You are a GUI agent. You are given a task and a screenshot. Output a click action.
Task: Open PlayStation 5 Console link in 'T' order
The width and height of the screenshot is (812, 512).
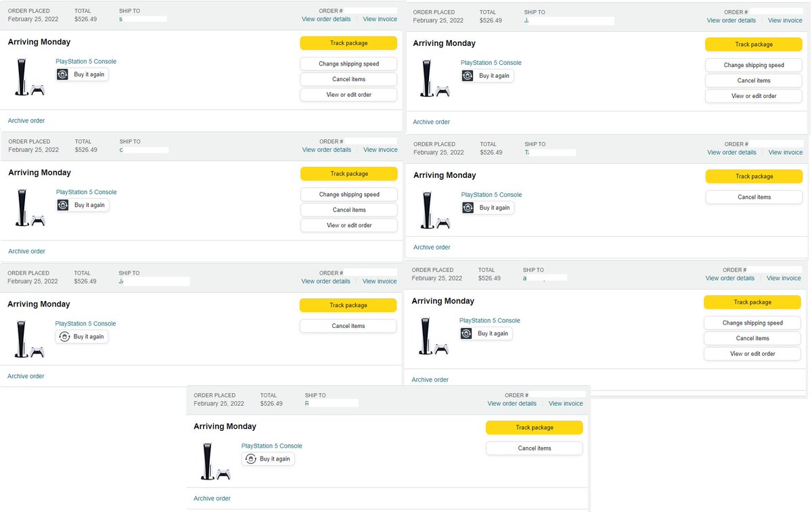point(492,195)
